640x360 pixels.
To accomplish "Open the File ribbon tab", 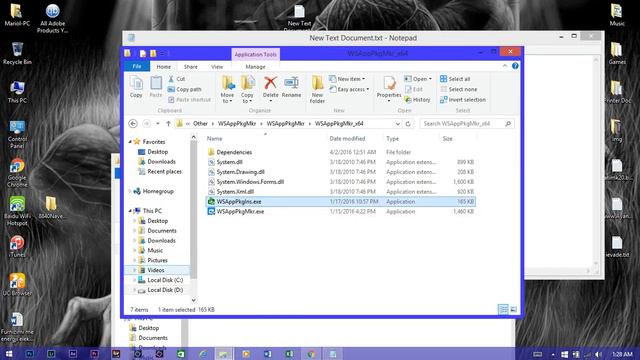I will pyautogui.click(x=137, y=66).
